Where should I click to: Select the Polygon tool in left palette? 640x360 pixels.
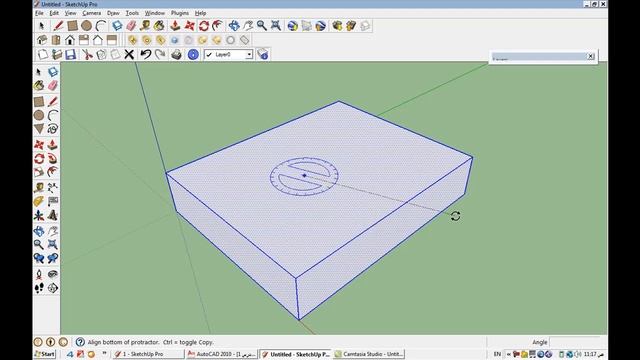pos(39,129)
